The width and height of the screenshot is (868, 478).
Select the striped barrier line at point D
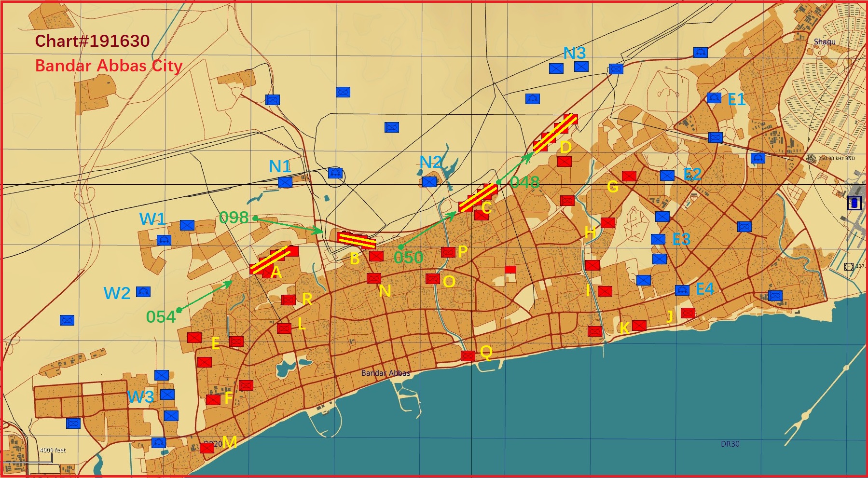[555, 133]
